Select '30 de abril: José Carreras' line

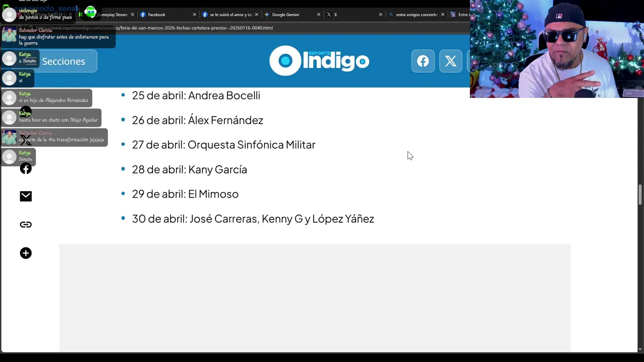(253, 219)
